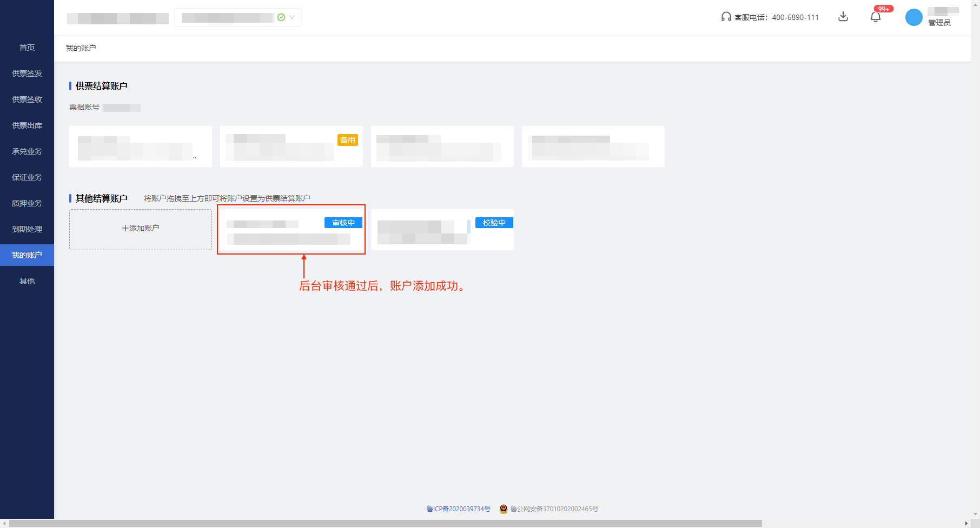Open the 鲁ICP备2020039734号 footer link
The image size is (980, 528).
pos(458,509)
